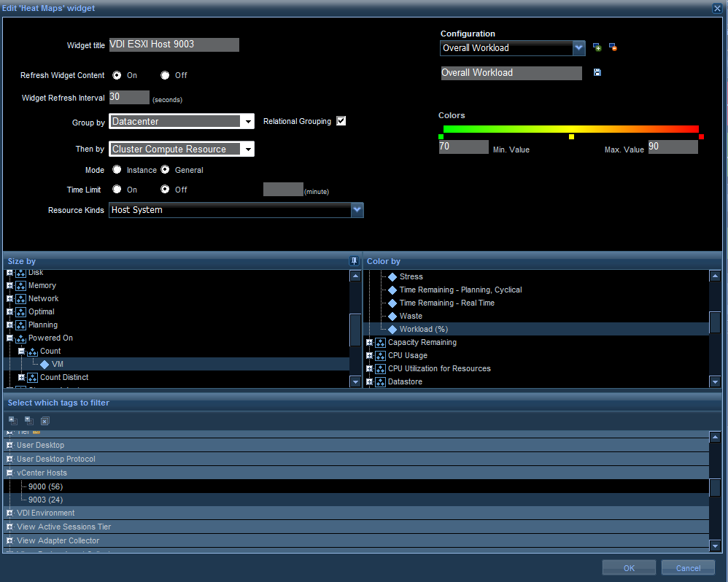Set Refresh Widget Content to Off

point(166,75)
